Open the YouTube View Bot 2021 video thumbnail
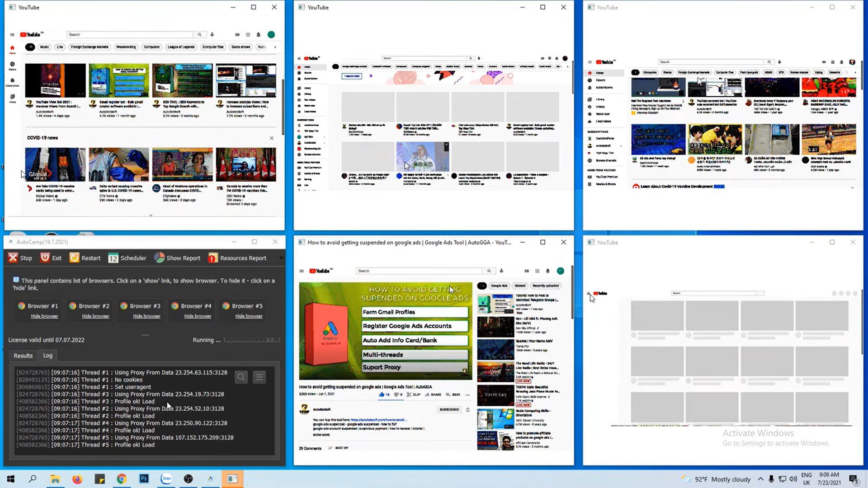Image resolution: width=868 pixels, height=488 pixels. (55, 80)
